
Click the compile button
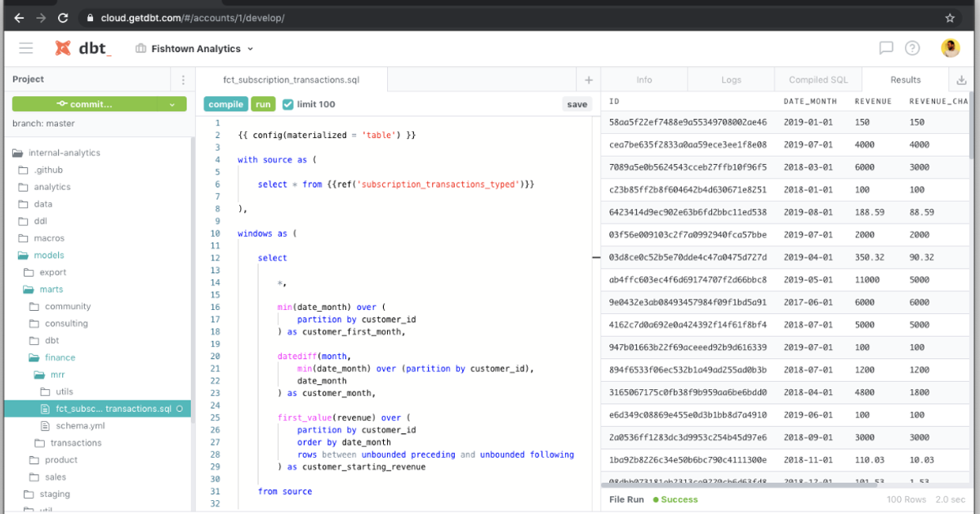(225, 104)
